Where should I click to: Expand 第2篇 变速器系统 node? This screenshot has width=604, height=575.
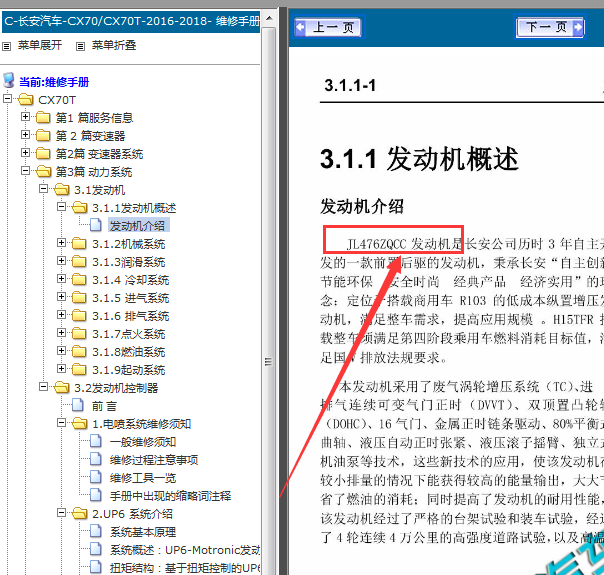(25, 153)
